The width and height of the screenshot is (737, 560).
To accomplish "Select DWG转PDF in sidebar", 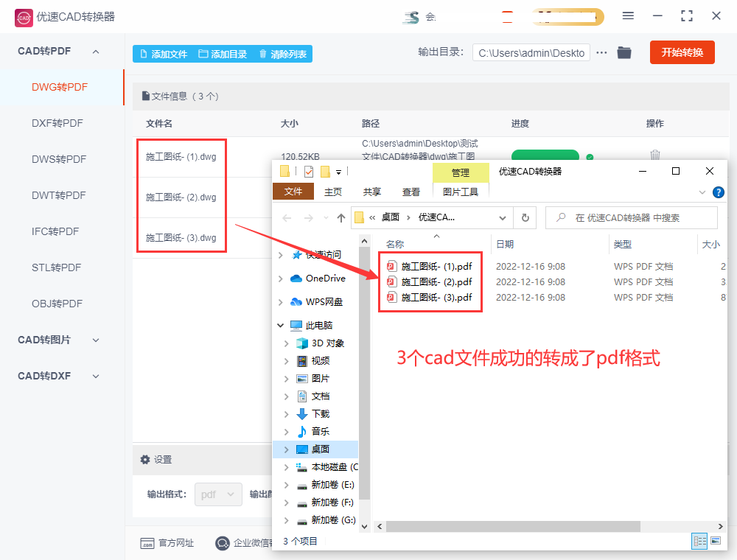I will (x=60, y=88).
